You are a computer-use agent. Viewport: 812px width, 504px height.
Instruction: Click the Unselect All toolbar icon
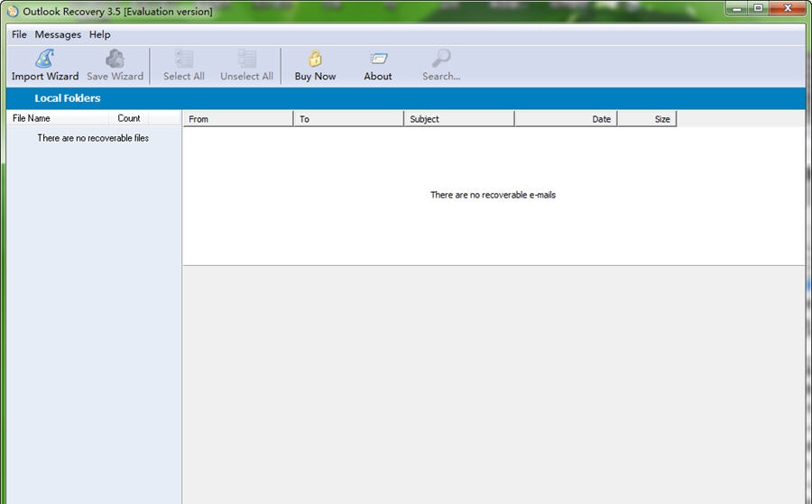246,59
